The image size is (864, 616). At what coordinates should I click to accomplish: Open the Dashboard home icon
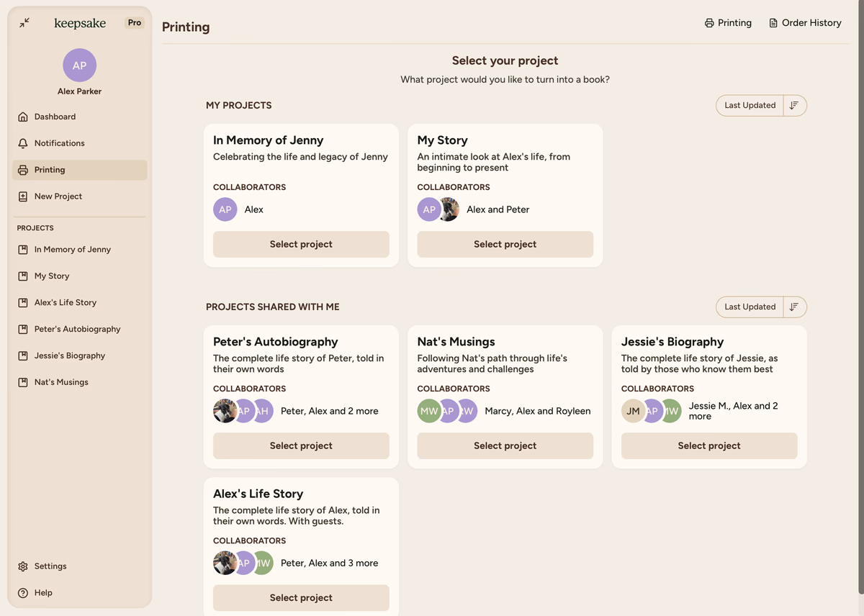(23, 117)
